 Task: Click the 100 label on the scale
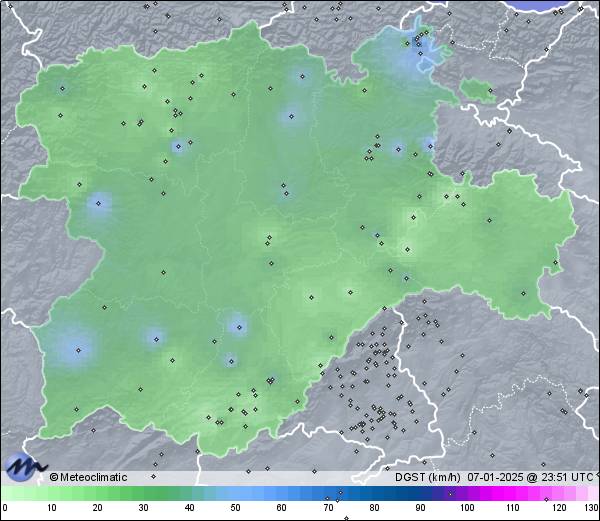[467, 508]
